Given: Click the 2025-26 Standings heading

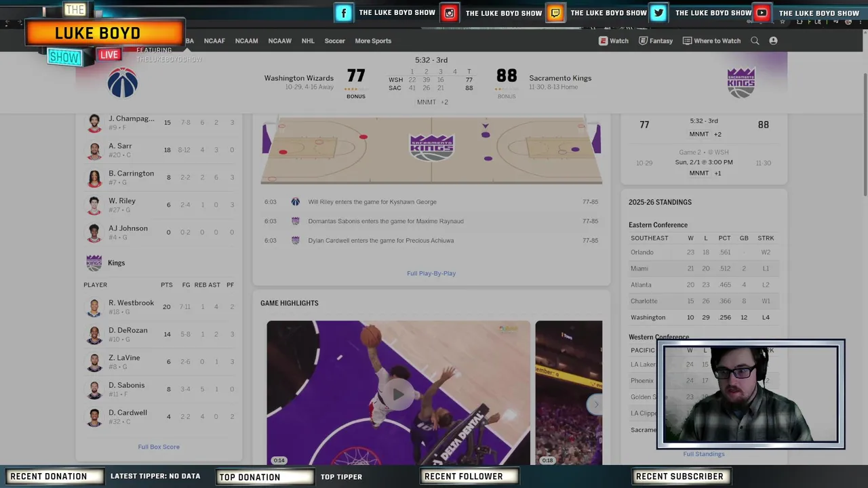Looking at the screenshot, I should tap(660, 202).
